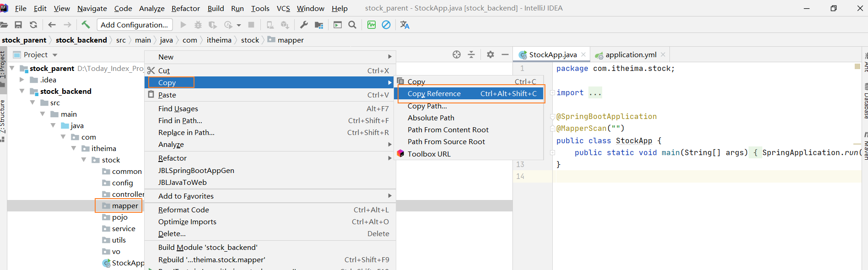Hide Project panel with the minus icon
The width and height of the screenshot is (868, 270).
click(x=505, y=54)
